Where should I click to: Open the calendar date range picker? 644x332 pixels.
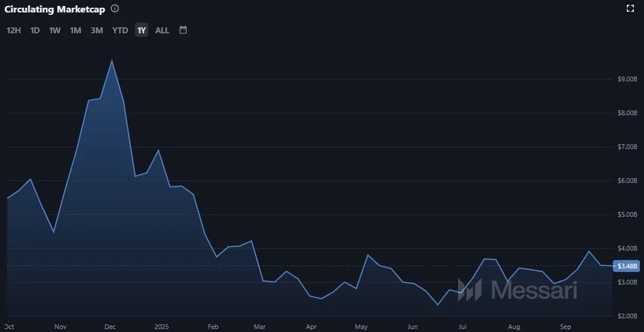183,30
